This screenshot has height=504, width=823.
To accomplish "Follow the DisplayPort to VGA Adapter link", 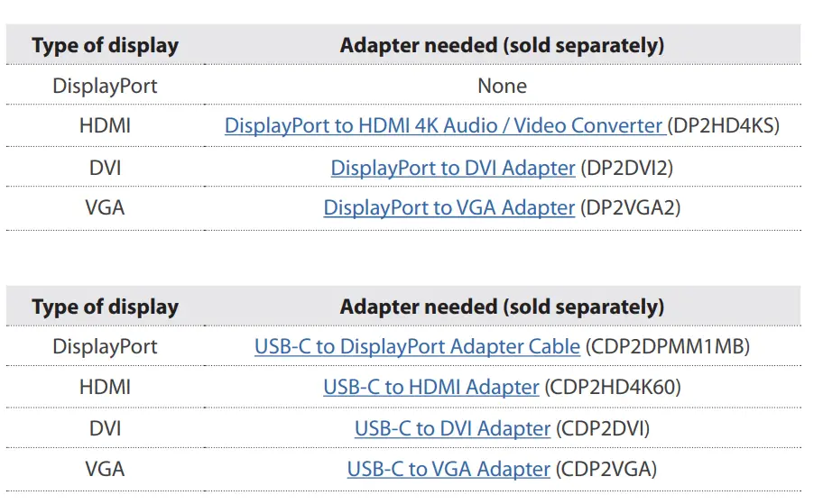I will point(448,208).
